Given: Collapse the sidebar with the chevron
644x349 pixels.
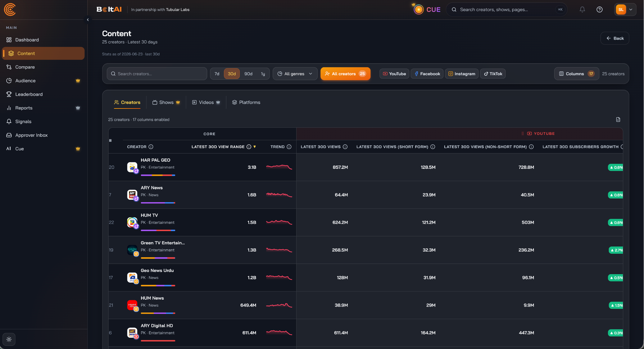Looking at the screenshot, I should (x=88, y=19).
